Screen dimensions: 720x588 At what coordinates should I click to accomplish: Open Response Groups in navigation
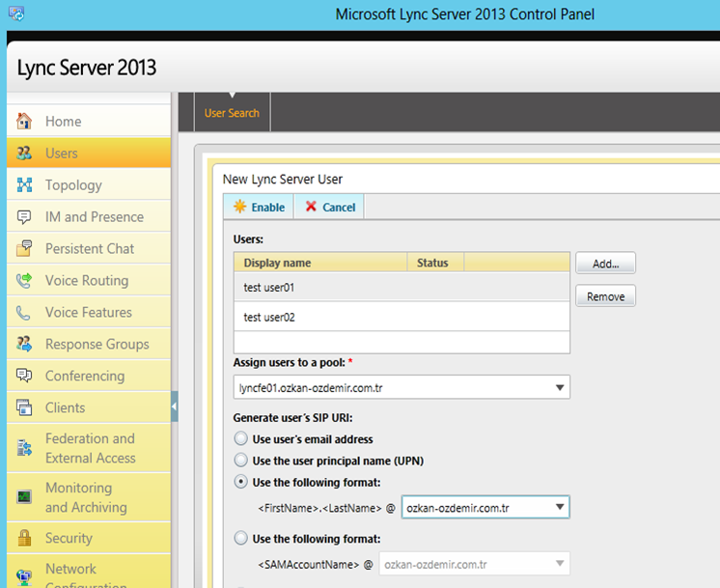coord(89,344)
